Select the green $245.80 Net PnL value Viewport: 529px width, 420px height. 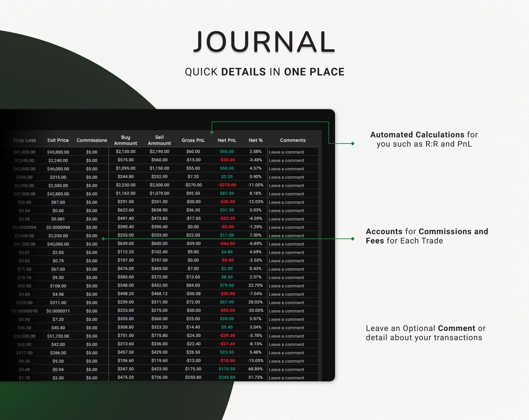(227, 378)
